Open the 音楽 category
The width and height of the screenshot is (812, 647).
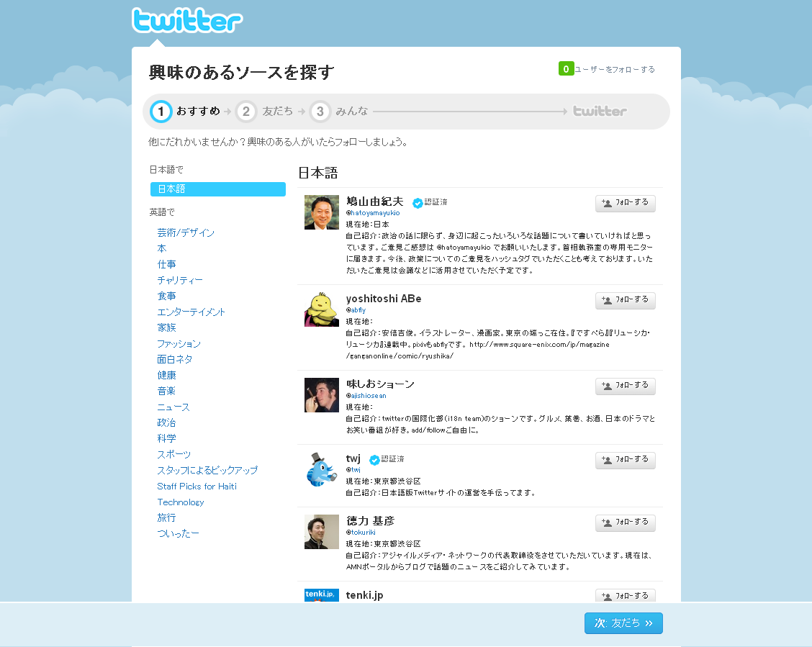[x=166, y=391]
